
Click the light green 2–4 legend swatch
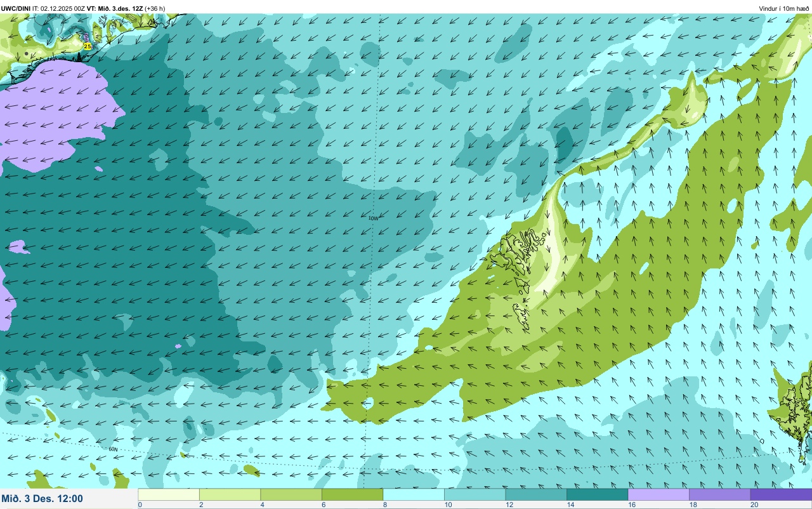click(x=230, y=494)
